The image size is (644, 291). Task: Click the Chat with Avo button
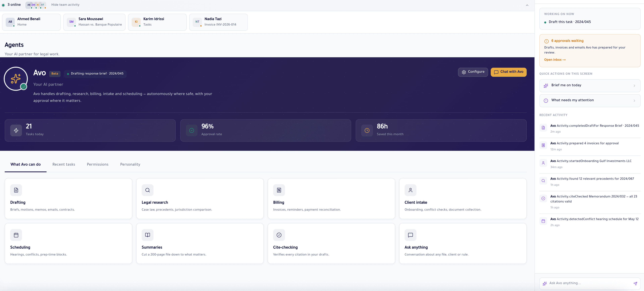pyautogui.click(x=508, y=72)
